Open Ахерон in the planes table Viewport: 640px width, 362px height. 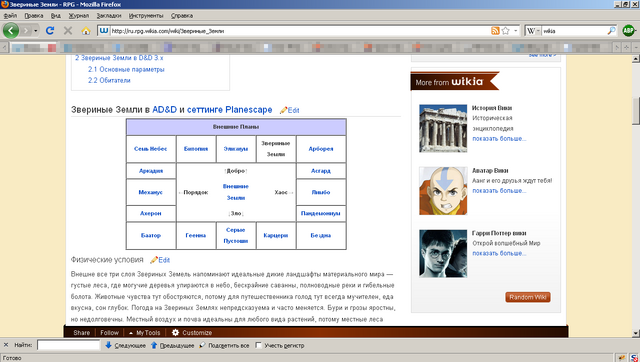click(x=151, y=213)
